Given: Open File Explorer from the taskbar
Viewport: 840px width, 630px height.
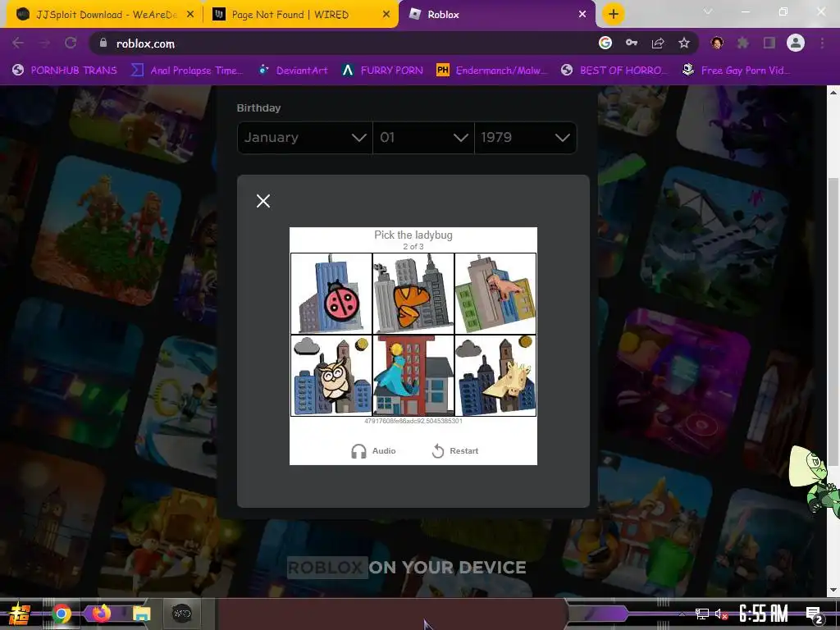Looking at the screenshot, I should [141, 614].
